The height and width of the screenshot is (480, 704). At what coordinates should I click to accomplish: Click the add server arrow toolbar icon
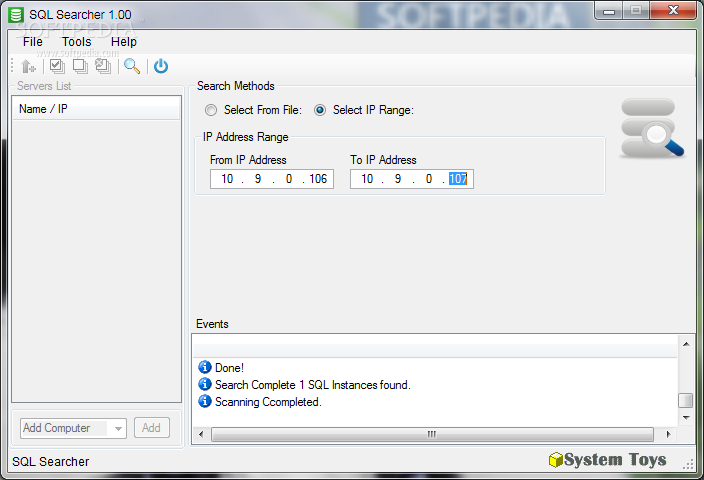[28, 66]
